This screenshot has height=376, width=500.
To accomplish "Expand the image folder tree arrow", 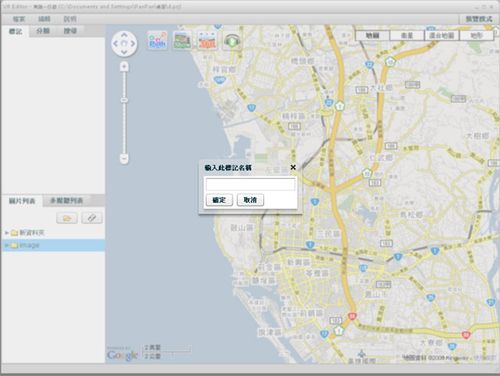I will click(x=7, y=245).
